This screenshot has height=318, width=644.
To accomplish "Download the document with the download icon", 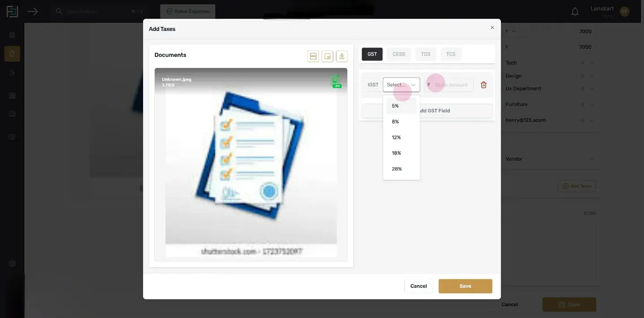I will coord(342,56).
